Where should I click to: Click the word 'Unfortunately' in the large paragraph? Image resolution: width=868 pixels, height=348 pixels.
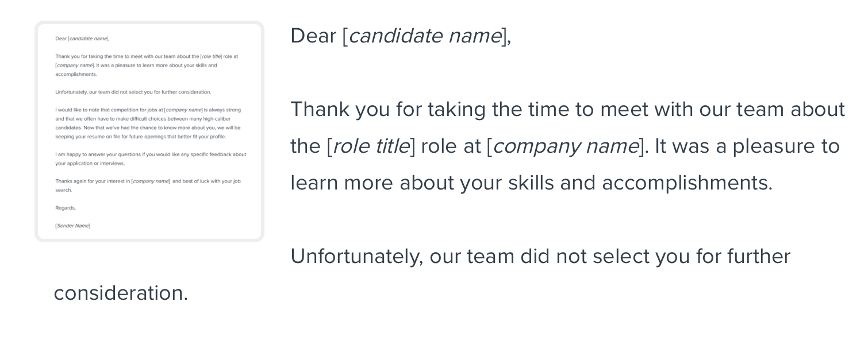tap(357, 256)
